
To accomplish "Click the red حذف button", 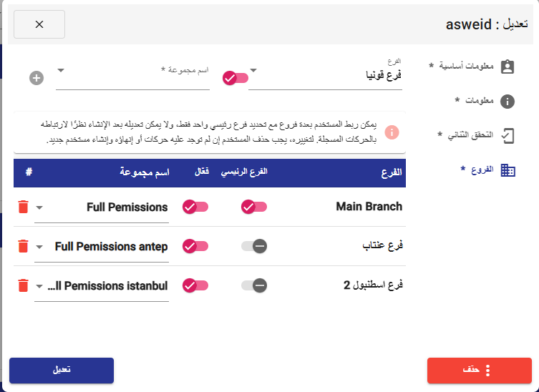I will [479, 371].
